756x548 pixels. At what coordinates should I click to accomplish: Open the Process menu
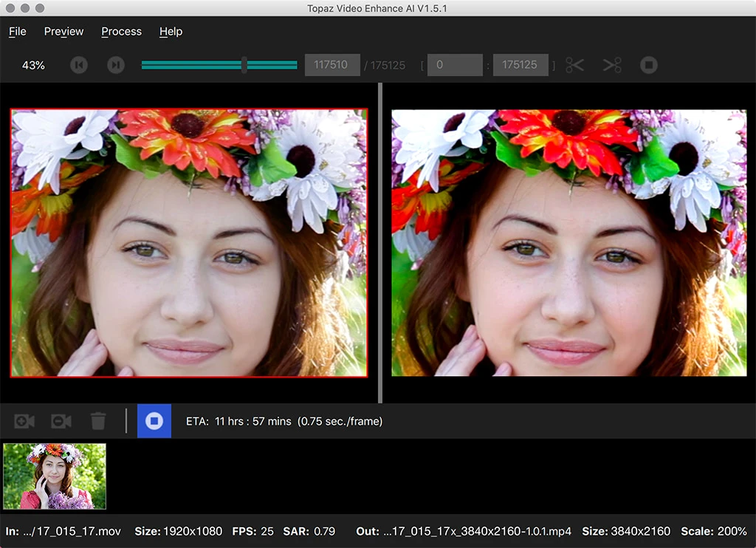point(121,32)
